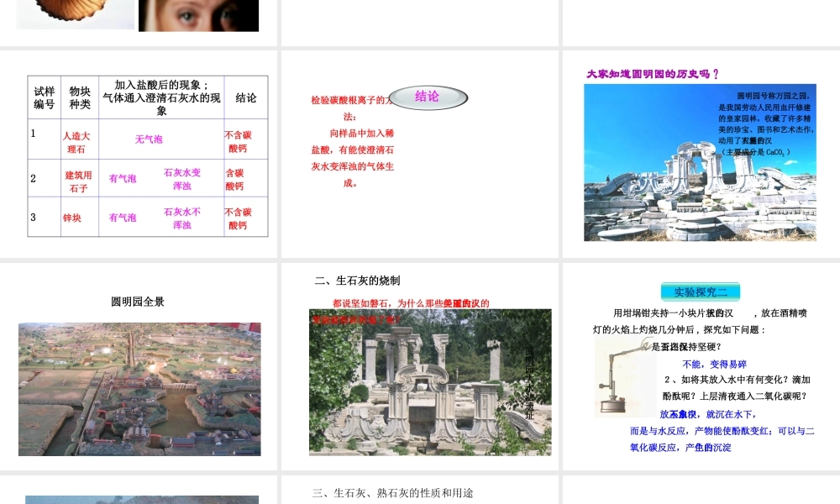Screen dimensions: 840x504
Task: Click 石灰水不浑浊 in row 3
Action: pos(182,218)
